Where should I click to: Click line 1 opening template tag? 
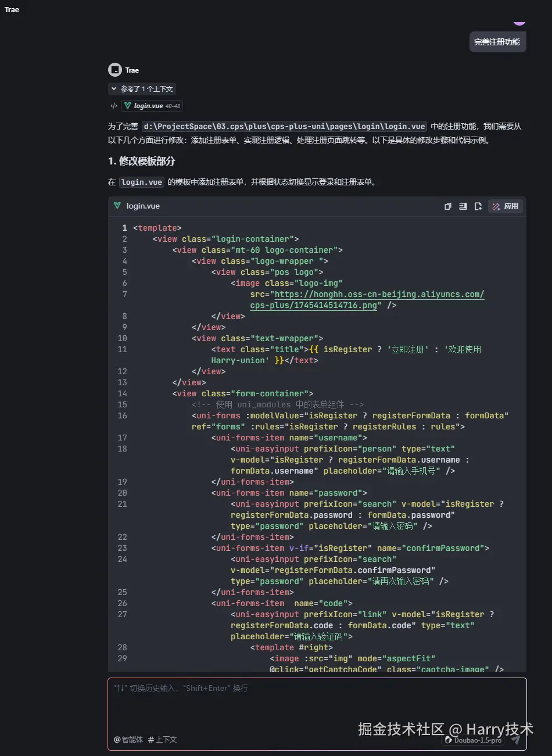[157, 228]
